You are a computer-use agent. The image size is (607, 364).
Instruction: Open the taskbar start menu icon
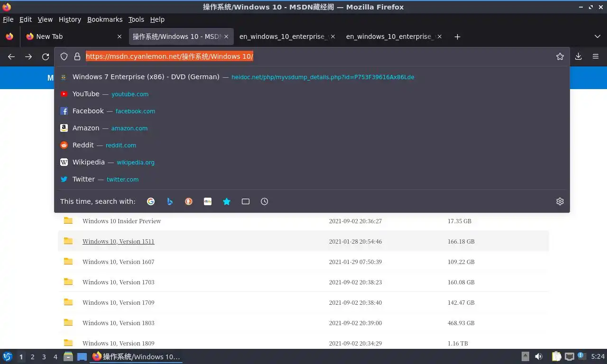coord(7,356)
